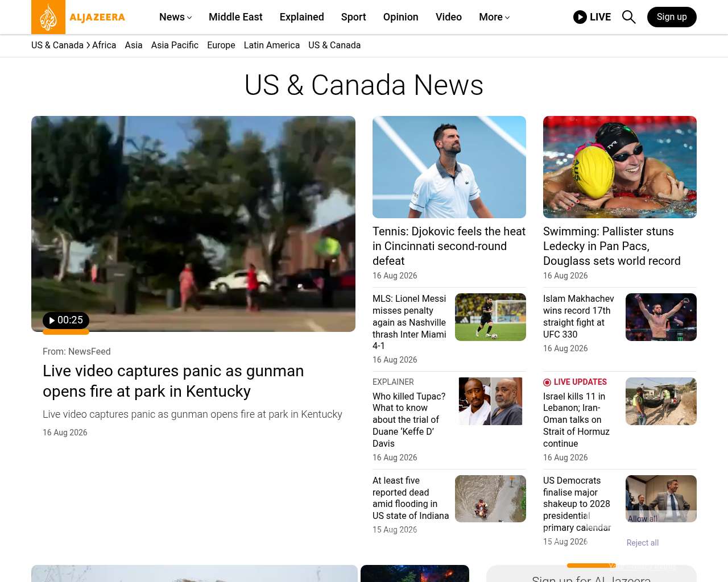Select the Africa region tab
This screenshot has width=728, height=582.
click(x=104, y=45)
